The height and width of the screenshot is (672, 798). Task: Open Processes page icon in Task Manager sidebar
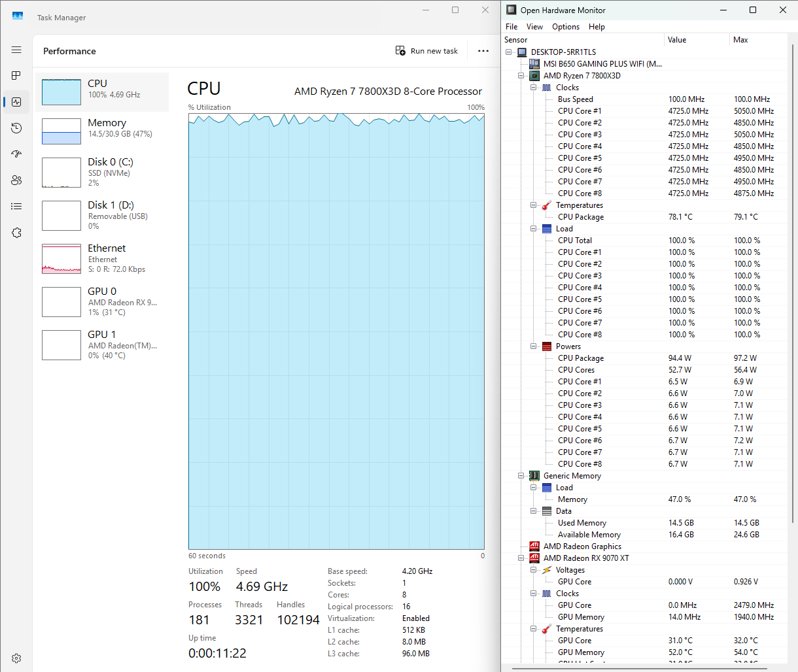point(16,76)
